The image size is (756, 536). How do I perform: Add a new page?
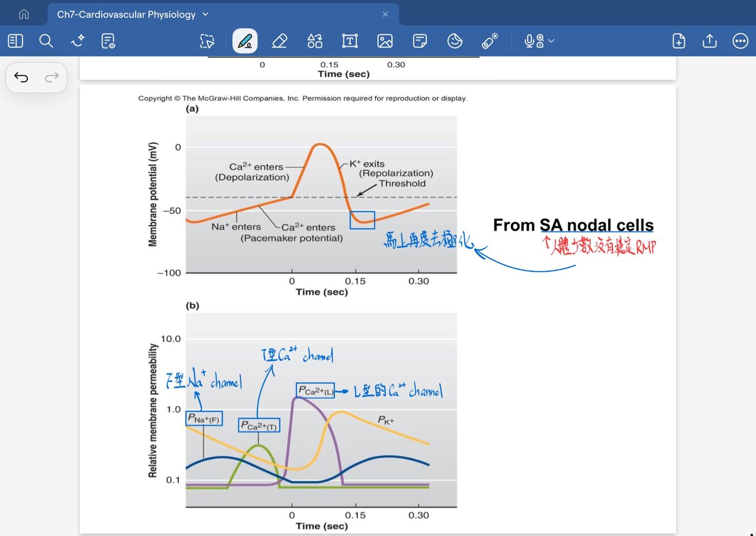[679, 41]
